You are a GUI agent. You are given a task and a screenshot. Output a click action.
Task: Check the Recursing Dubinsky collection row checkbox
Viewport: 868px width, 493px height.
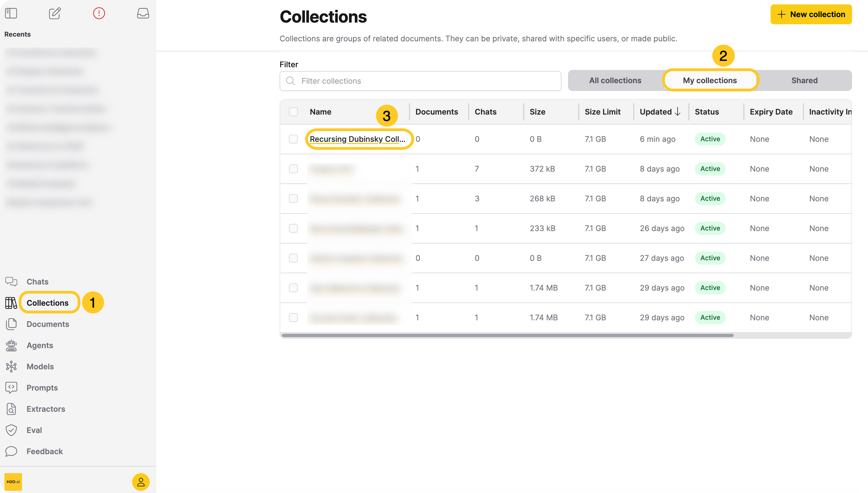tap(293, 139)
